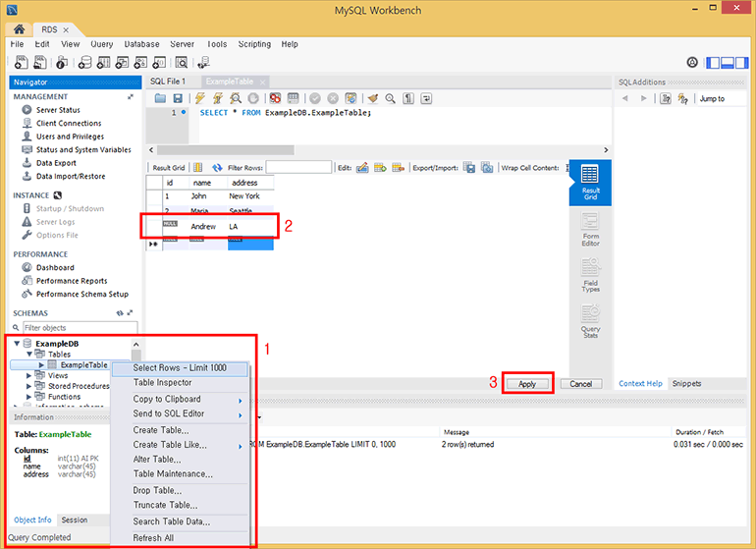This screenshot has height=549, width=756.
Task: Click the Apply button
Action: point(527,384)
